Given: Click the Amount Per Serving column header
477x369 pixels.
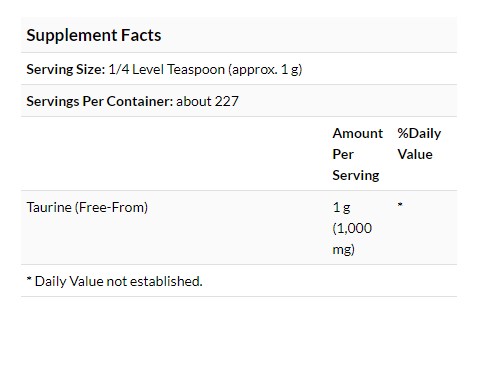Looking at the screenshot, I should 357,154.
